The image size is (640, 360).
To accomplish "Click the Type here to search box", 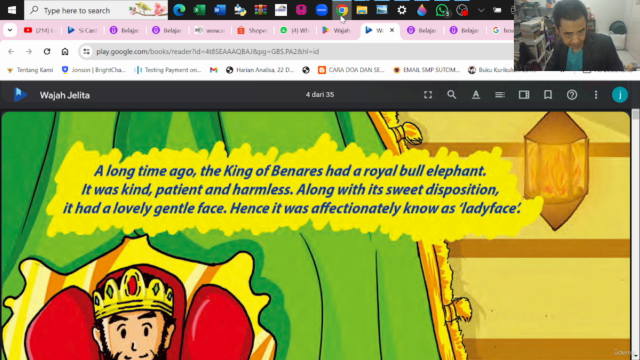I will click(96, 10).
